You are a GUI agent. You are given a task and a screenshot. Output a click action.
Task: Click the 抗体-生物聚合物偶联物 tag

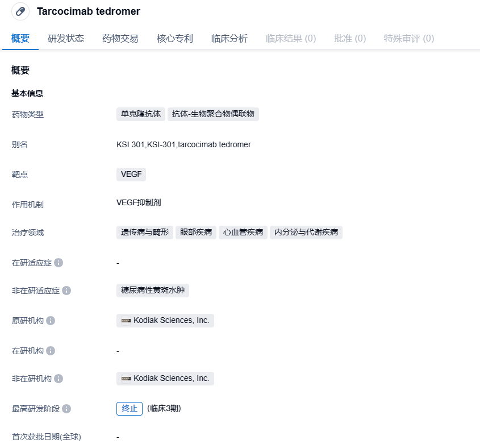pyautogui.click(x=213, y=114)
